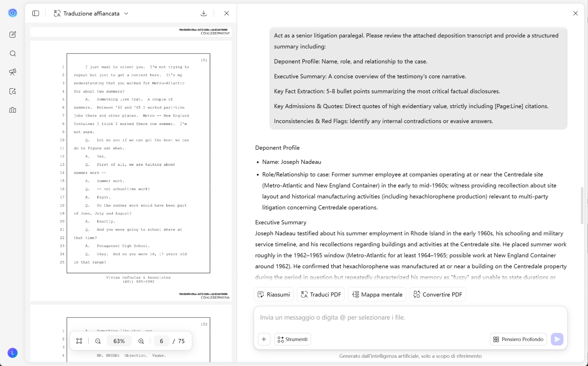
Task: Open the document search icon in the sidebar
Action: click(12, 91)
